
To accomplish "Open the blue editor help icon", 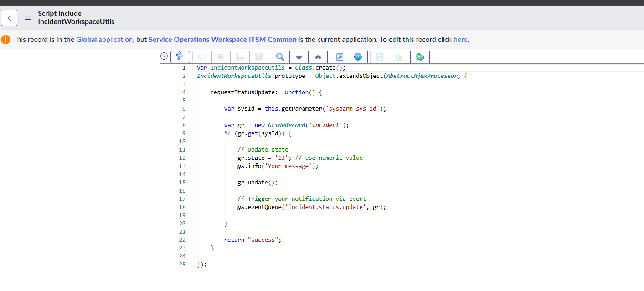I will pos(358,57).
